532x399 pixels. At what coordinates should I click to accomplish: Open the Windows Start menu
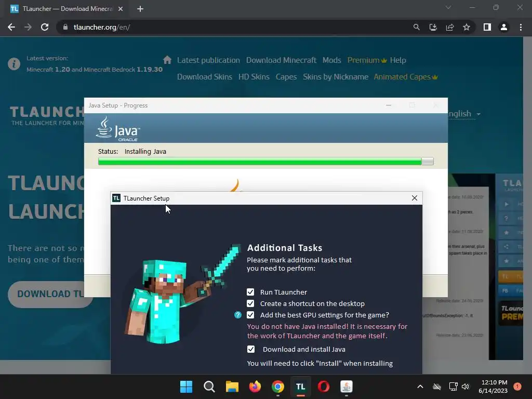[x=186, y=387]
